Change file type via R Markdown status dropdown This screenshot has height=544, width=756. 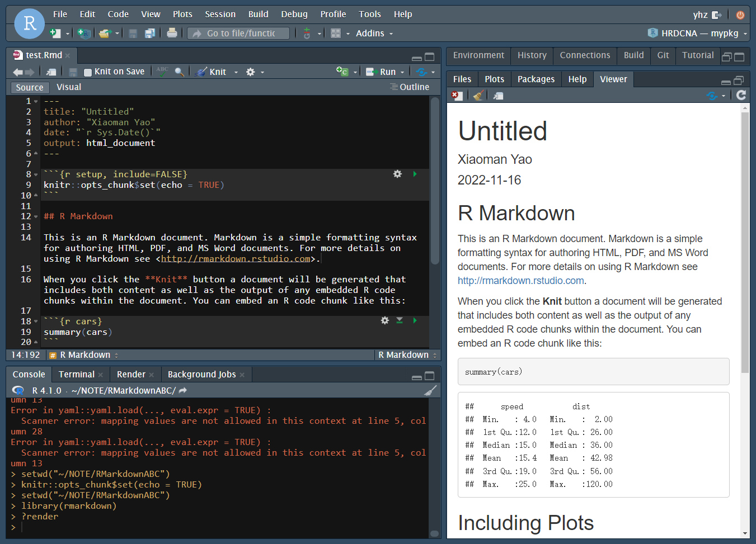[x=407, y=355]
